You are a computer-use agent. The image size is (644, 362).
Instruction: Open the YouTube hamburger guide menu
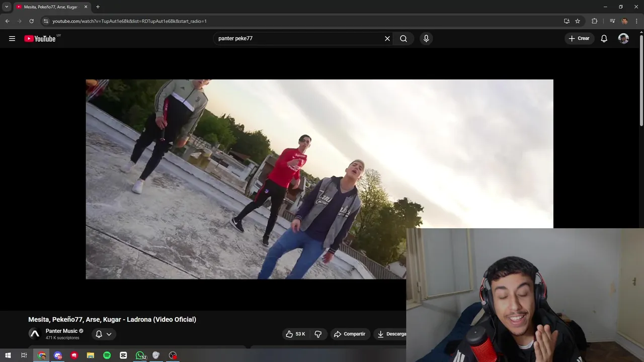tap(12, 39)
